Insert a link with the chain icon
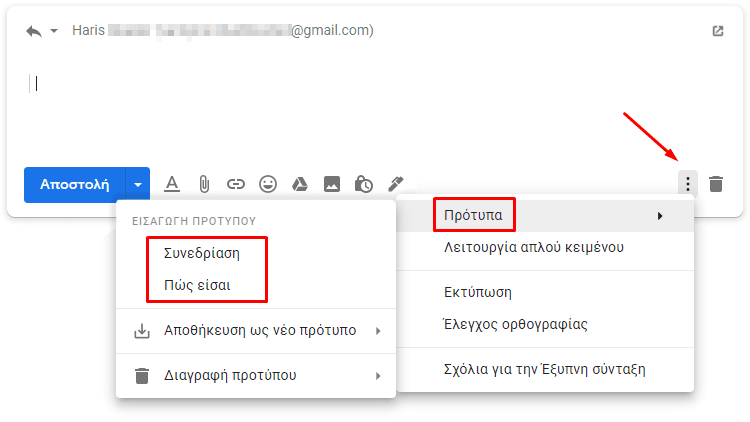The height and width of the screenshot is (422, 750). click(236, 184)
